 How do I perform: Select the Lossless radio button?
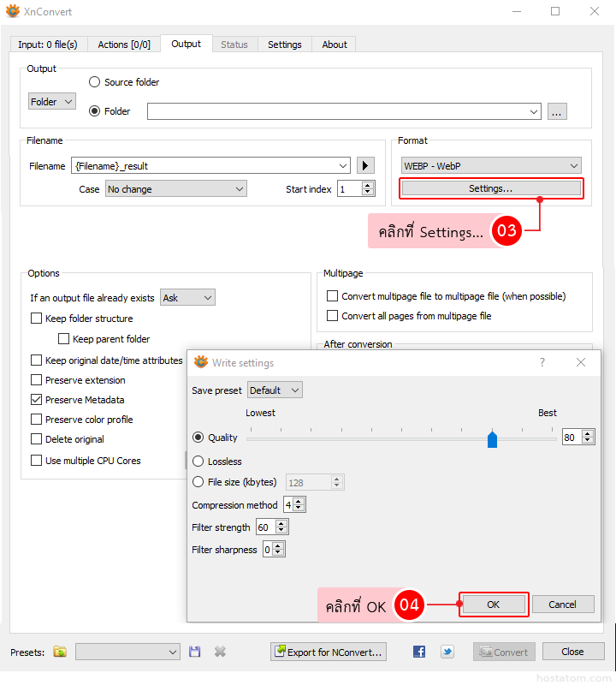tap(198, 462)
